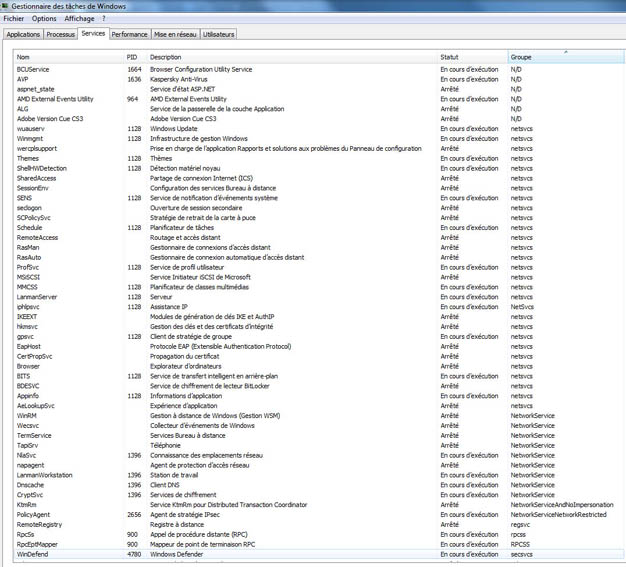Select the WinDefend service row
The height and width of the screenshot is (567, 626).
pyautogui.click(x=319, y=554)
